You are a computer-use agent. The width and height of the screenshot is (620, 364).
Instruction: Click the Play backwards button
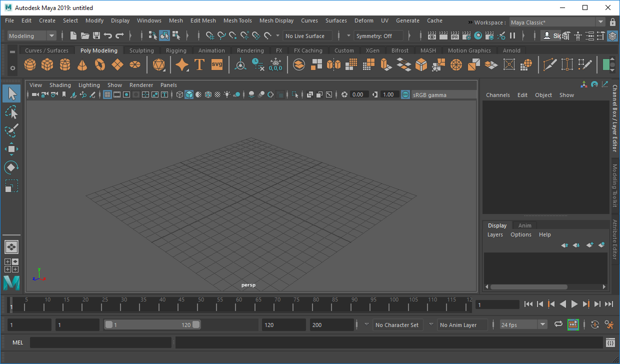(x=563, y=304)
